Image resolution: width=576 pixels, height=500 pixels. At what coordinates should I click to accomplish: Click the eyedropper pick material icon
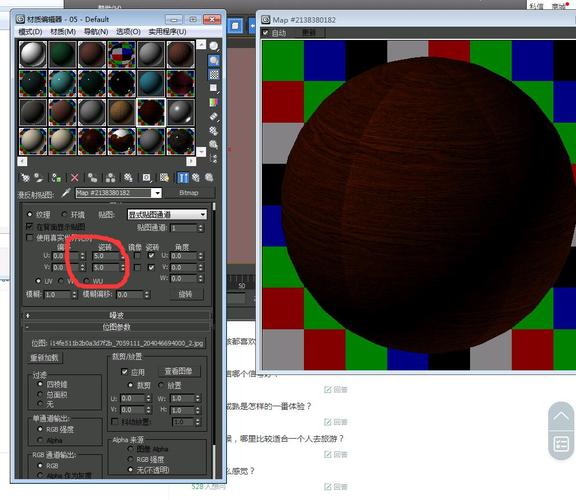coord(66,193)
